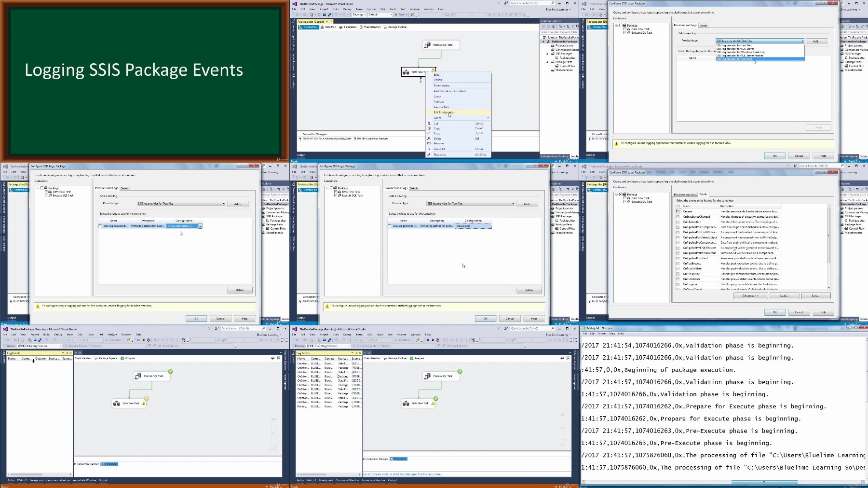Check the OnPostExecute event in the Details frame
This screenshot has height=488, width=868.
coord(678,264)
